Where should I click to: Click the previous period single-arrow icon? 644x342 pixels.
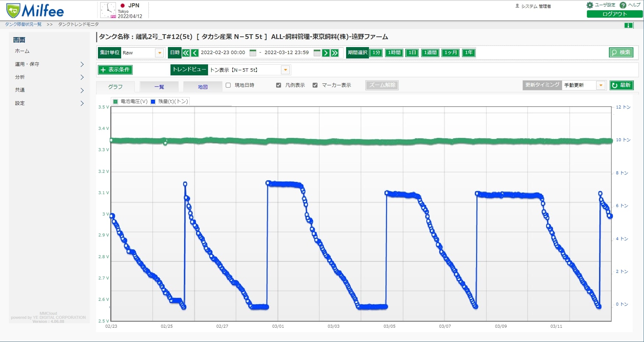(x=195, y=53)
